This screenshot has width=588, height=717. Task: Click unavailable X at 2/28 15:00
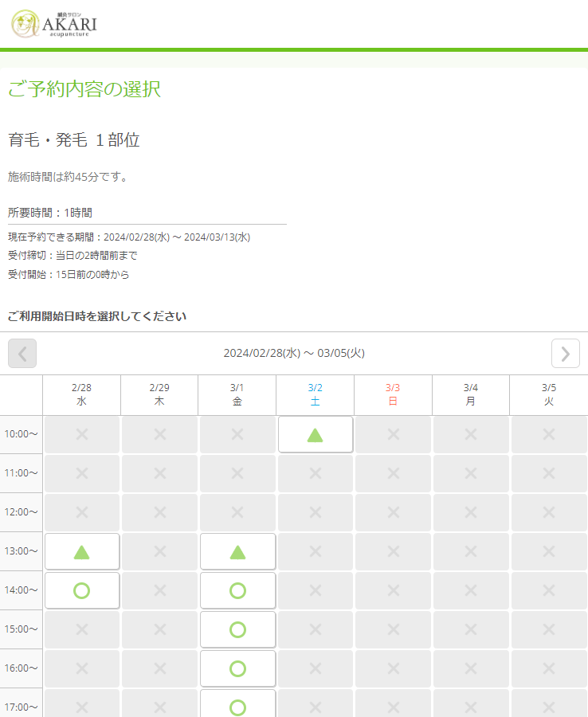tap(82, 629)
